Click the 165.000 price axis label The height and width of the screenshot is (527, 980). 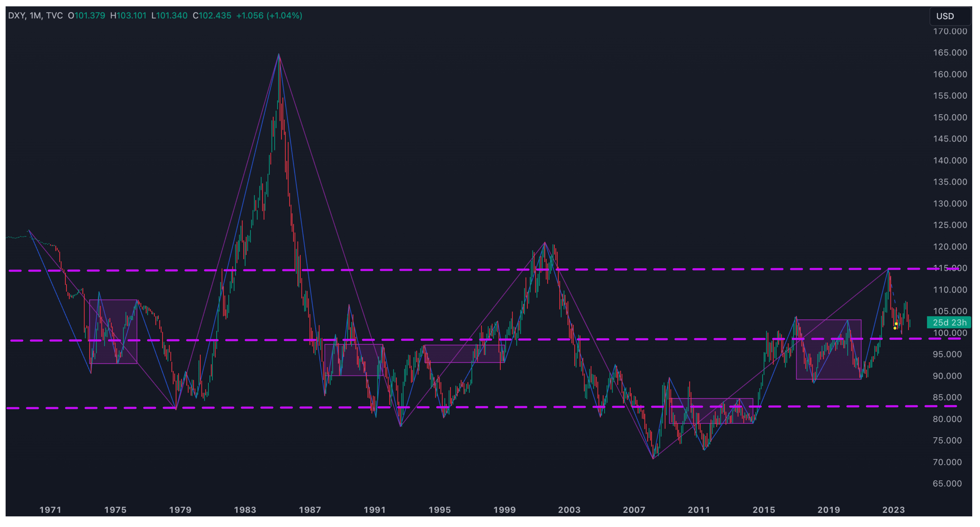point(950,53)
